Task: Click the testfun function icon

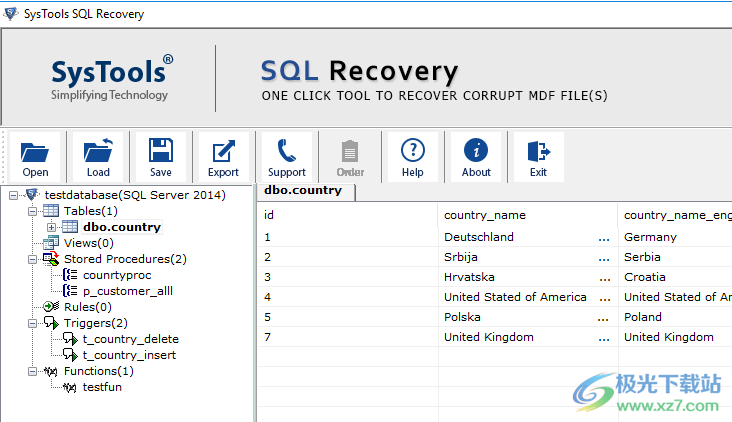Action: pos(70,387)
